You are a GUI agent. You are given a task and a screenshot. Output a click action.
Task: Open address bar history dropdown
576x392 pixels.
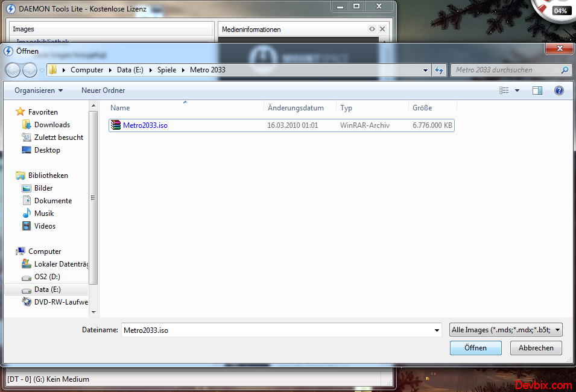pyautogui.click(x=425, y=70)
